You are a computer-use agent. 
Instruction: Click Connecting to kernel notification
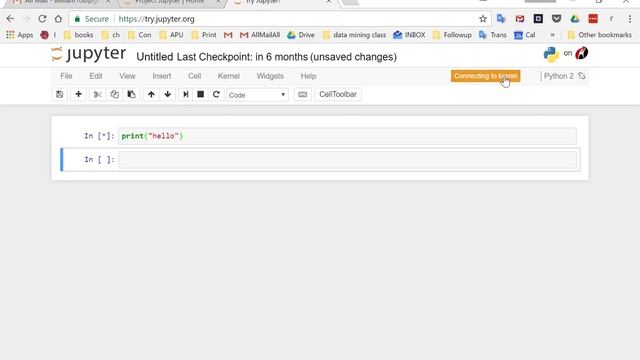point(485,76)
